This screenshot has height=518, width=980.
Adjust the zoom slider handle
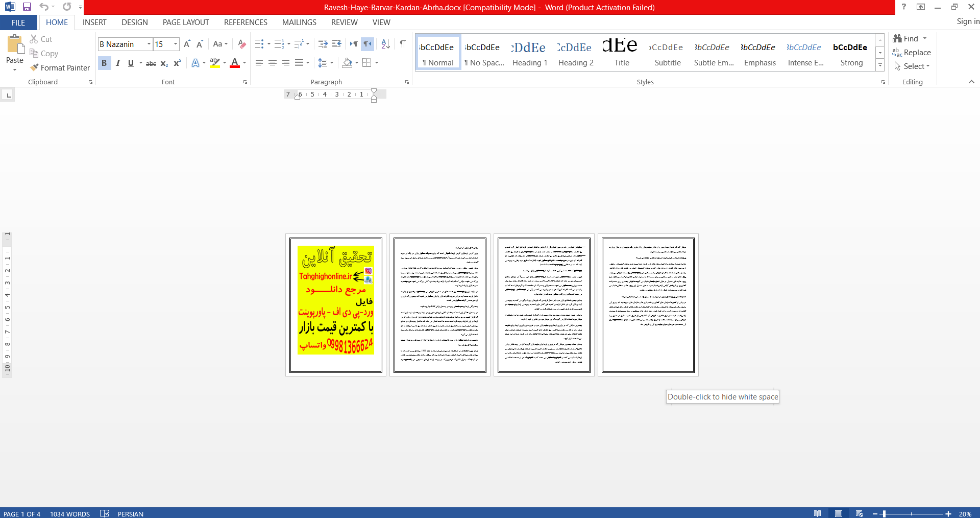click(884, 513)
